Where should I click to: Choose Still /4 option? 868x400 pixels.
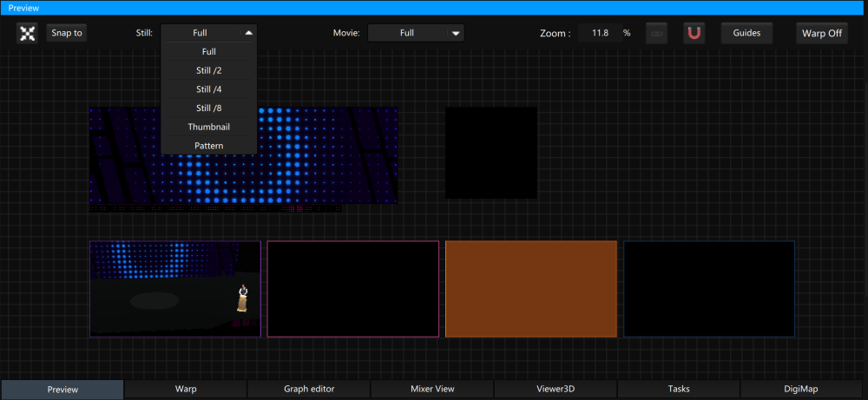click(209, 89)
